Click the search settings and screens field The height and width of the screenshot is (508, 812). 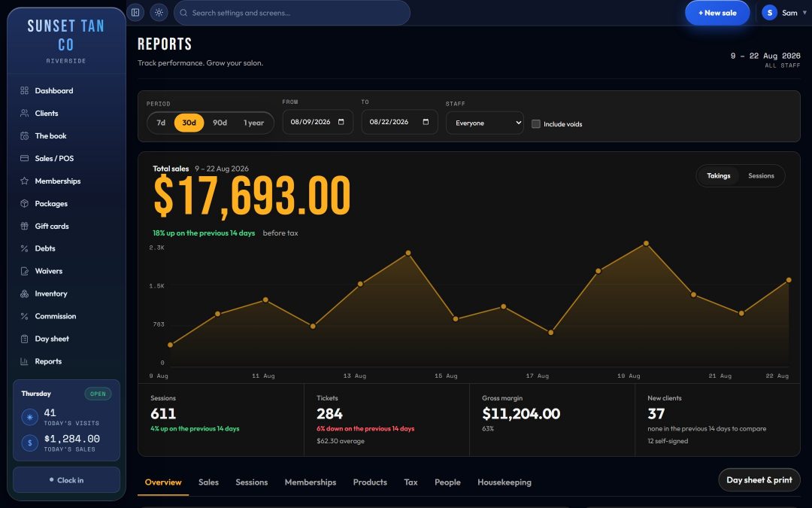point(292,13)
